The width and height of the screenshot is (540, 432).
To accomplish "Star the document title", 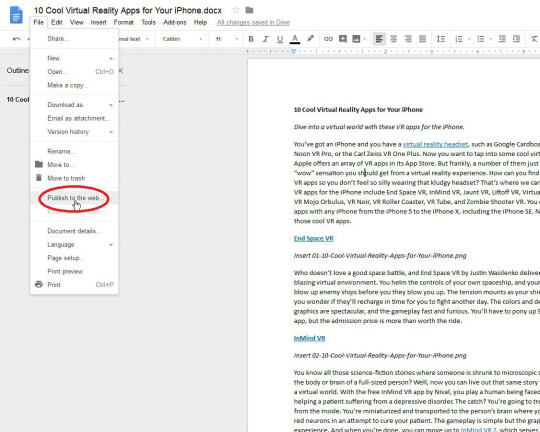I will coord(236,10).
